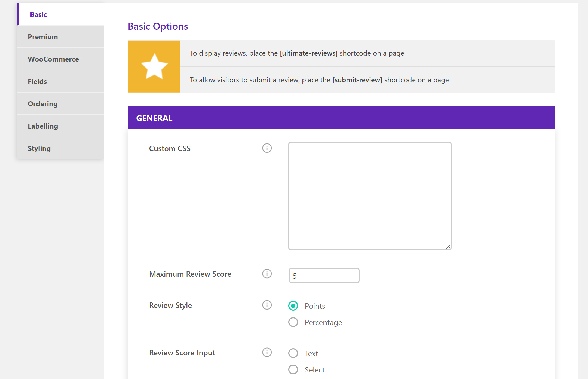Click the Maximum Review Score field
588x379 pixels.
click(x=324, y=275)
